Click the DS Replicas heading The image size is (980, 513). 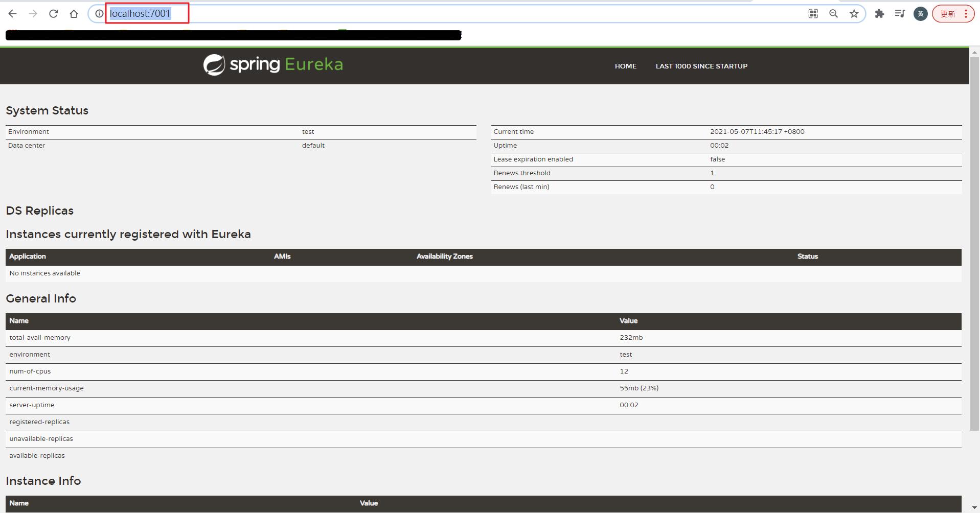[39, 211]
